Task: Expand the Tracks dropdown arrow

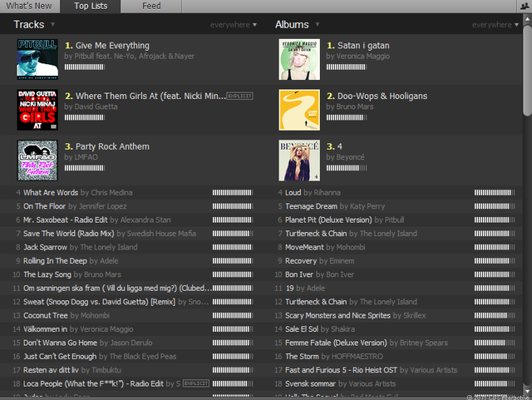Action: (52, 24)
